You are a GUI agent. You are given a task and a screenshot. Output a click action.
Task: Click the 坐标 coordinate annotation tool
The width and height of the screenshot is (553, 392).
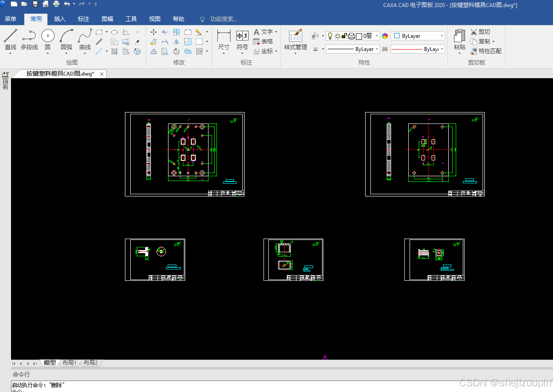[x=266, y=51]
